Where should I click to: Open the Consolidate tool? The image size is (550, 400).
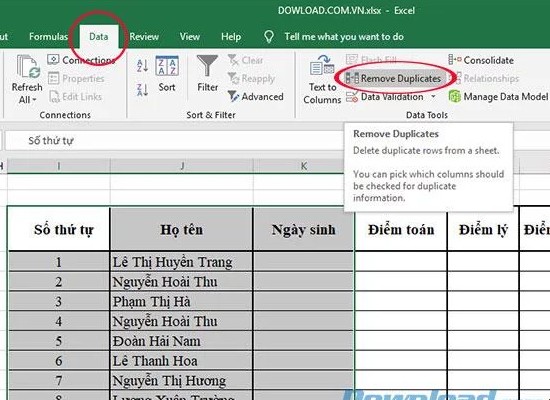pyautogui.click(x=481, y=60)
